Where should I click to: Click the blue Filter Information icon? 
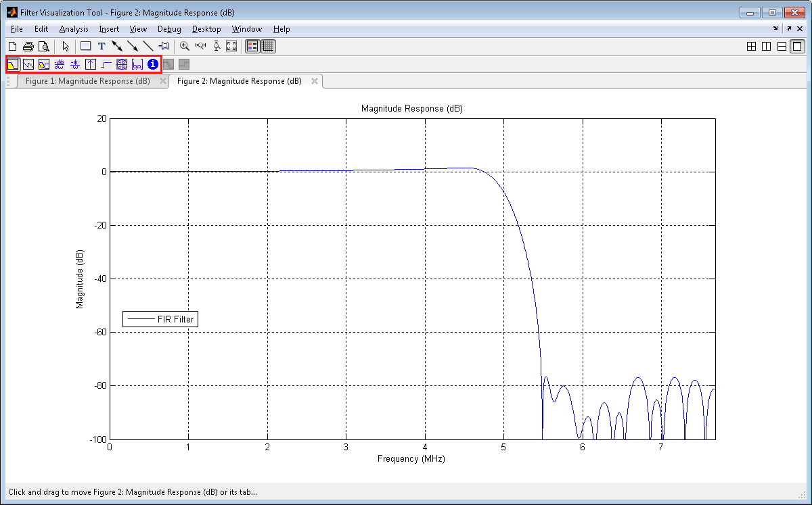pos(153,65)
